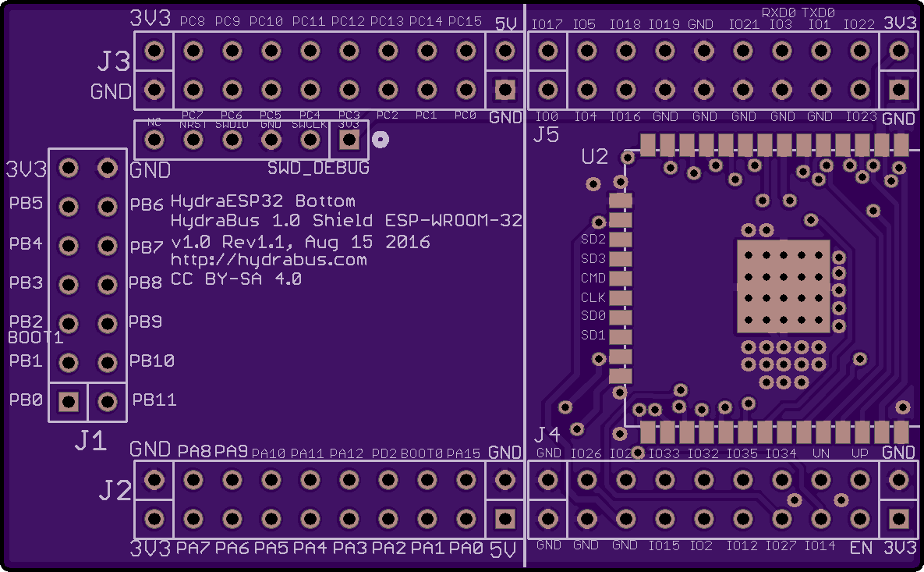The height and width of the screenshot is (572, 924).
Task: Click the U2 module designator
Action: [x=595, y=156]
